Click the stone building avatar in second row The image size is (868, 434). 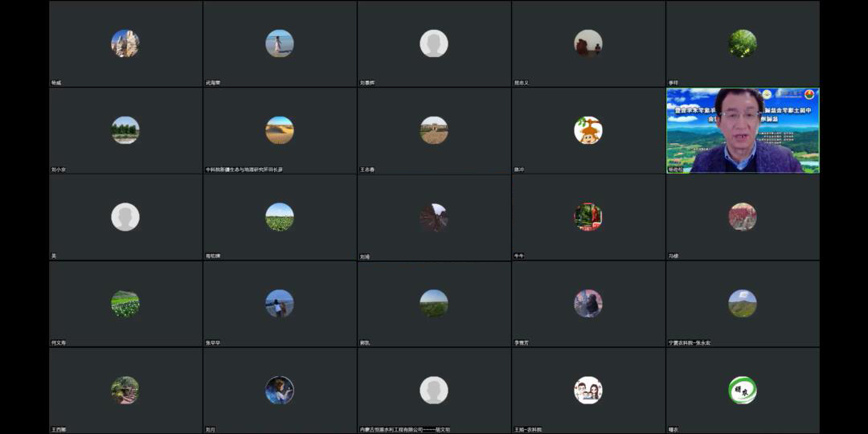point(434,130)
